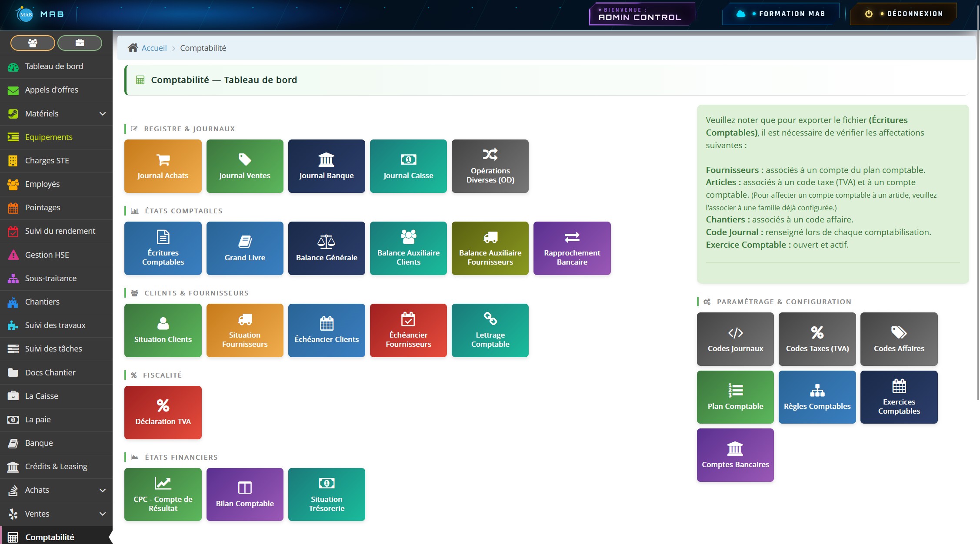Select Equipements in the sidebar
The width and height of the screenshot is (980, 544).
click(x=56, y=137)
